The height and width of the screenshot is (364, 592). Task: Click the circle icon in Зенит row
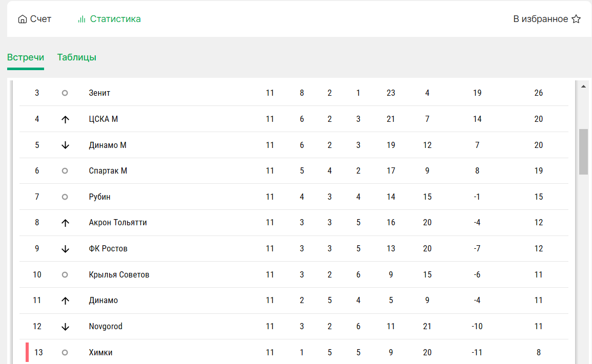click(x=65, y=93)
